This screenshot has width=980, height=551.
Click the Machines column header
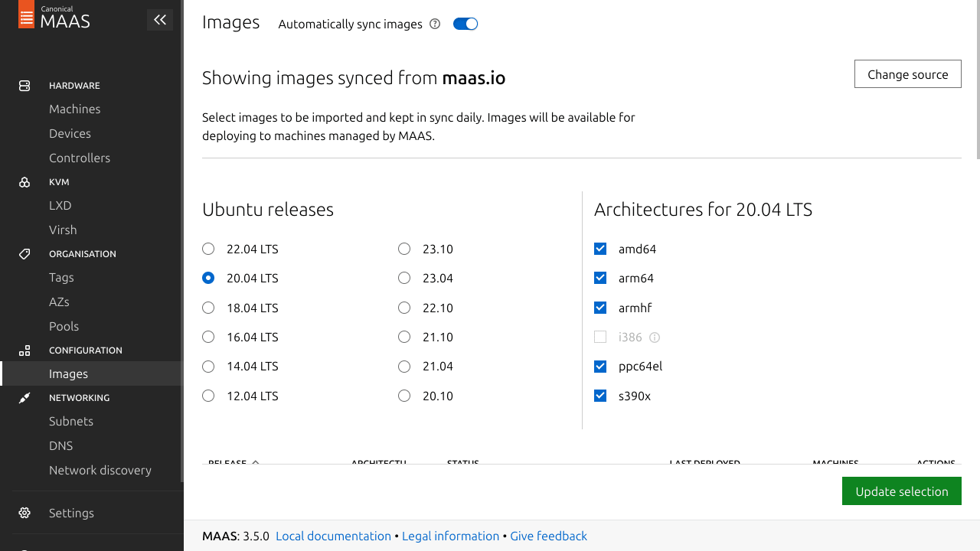[835, 462]
